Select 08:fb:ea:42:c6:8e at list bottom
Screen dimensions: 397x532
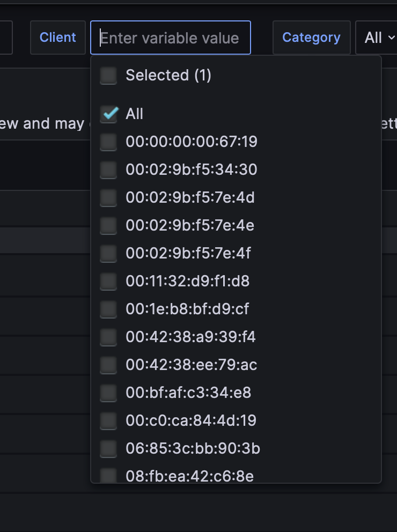click(108, 476)
